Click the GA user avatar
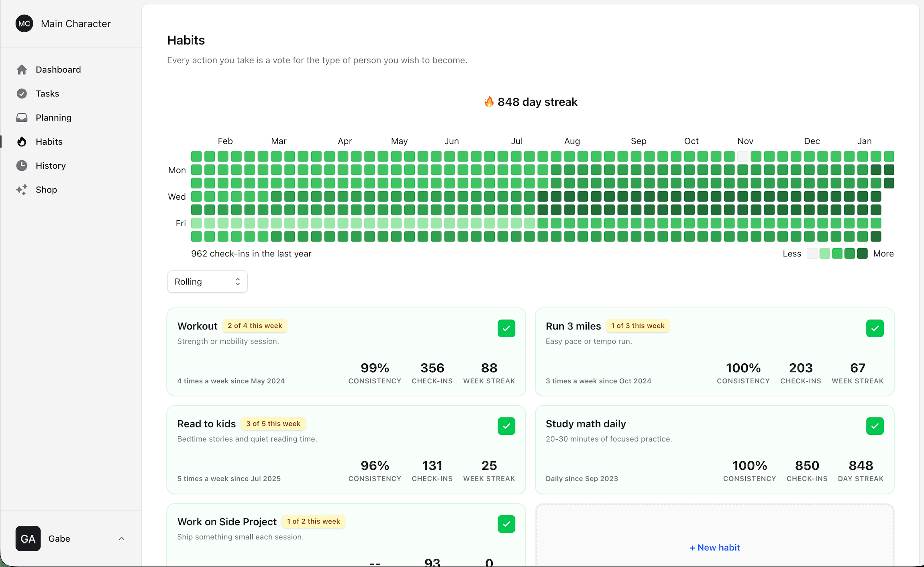Screen dimensions: 924x567 point(28,538)
